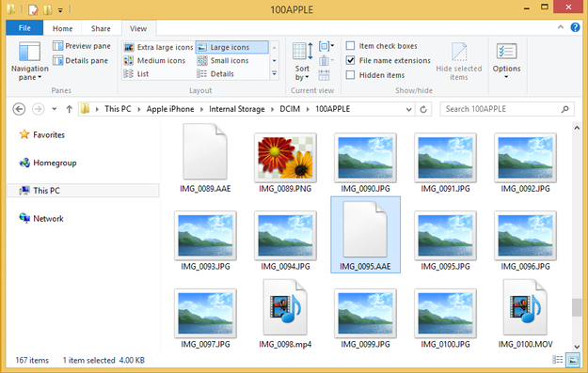
Task: Expand the Options dropdown arrow
Action: 506,77
